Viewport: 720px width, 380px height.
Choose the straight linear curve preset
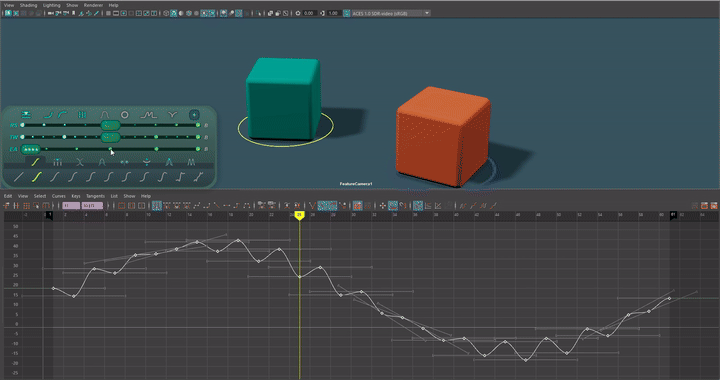click(19, 177)
